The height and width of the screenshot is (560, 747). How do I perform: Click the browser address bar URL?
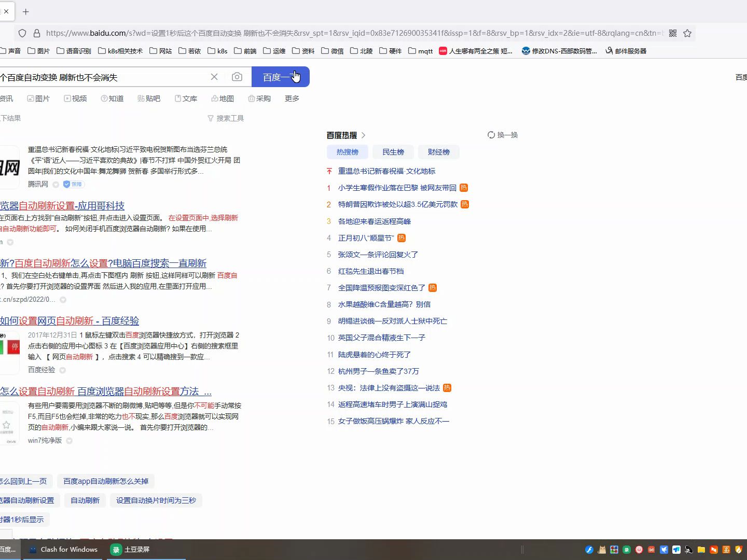coord(354,33)
